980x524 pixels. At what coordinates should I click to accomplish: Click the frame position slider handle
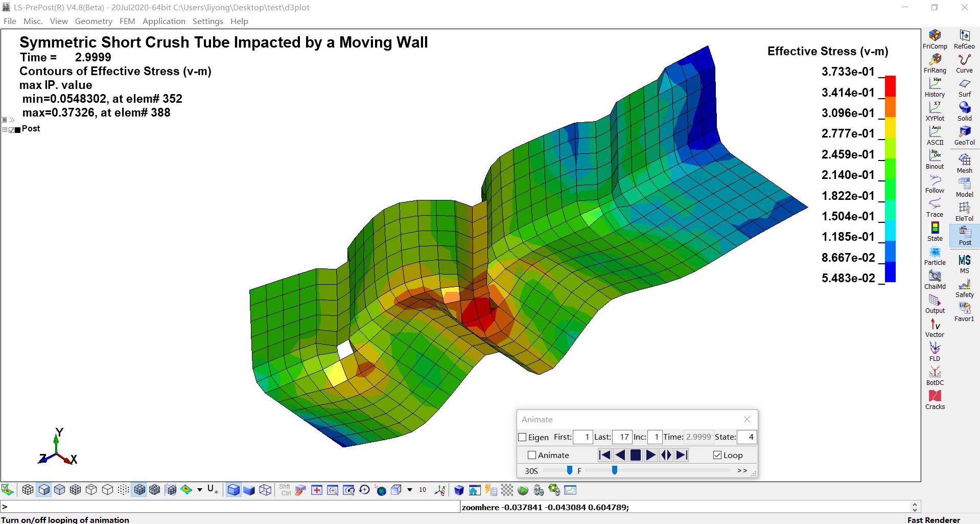tap(615, 470)
